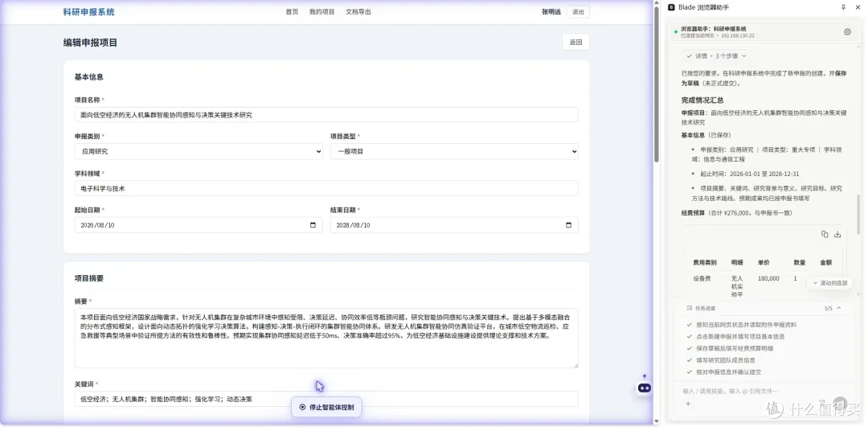Click the 返回 button

[575, 42]
